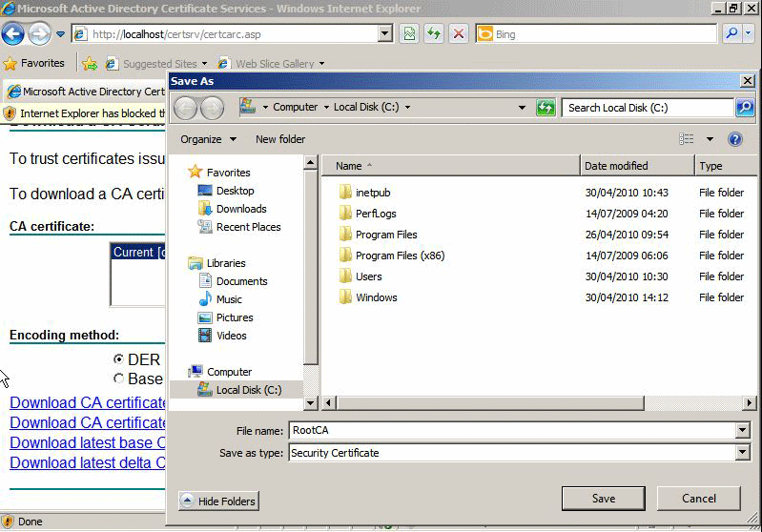This screenshot has height=532, width=762.
Task: Click first Download CA certificate link
Action: click(x=88, y=402)
